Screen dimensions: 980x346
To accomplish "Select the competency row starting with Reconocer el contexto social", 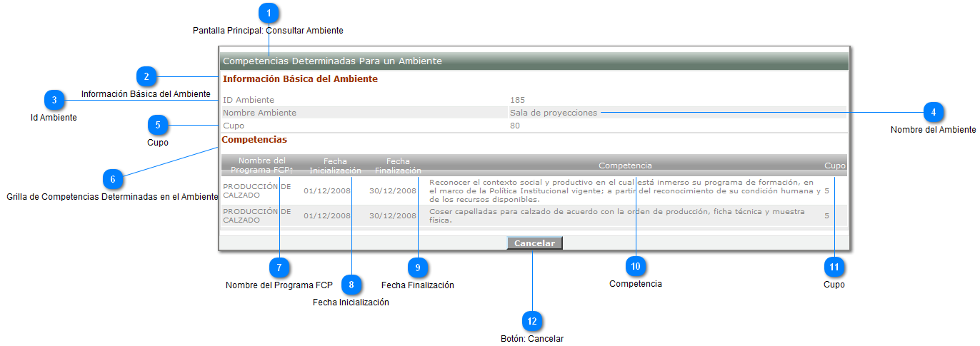I will tap(534, 191).
